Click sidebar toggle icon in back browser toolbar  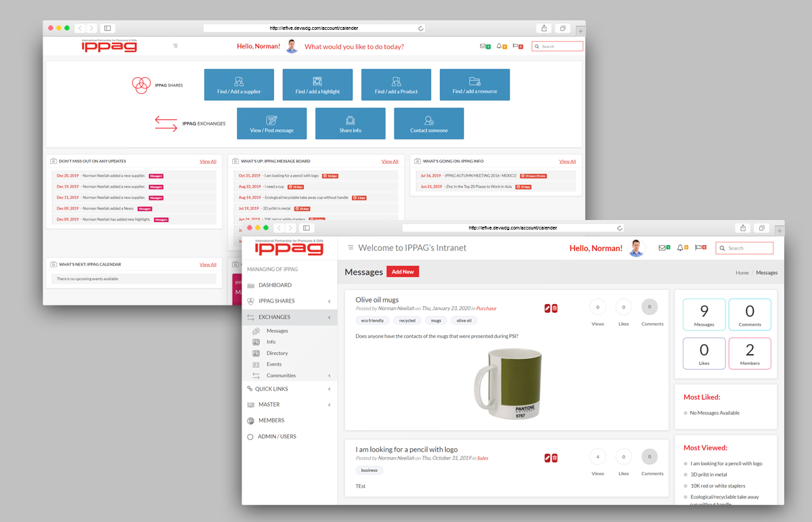coord(108,28)
